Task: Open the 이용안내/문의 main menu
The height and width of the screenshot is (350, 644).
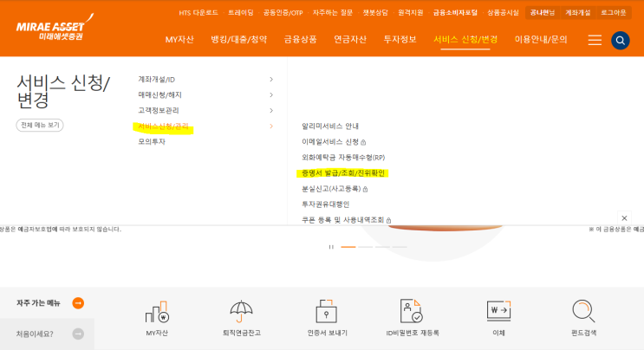Action: (541, 40)
